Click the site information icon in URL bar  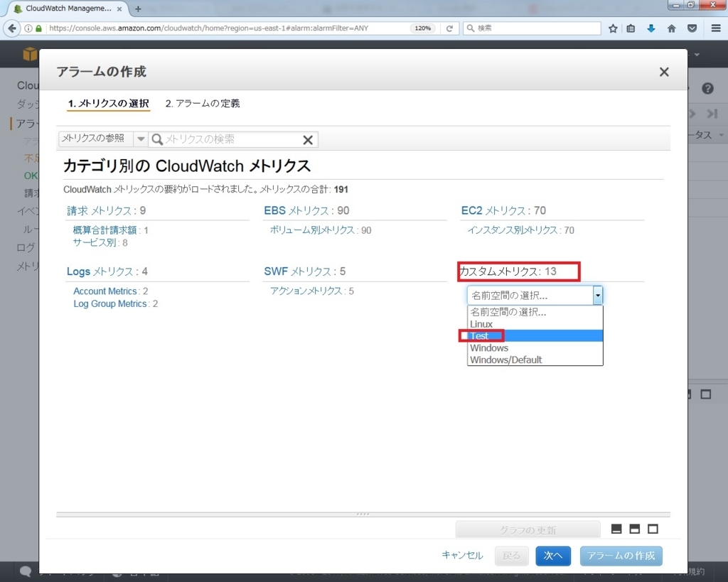28,28
